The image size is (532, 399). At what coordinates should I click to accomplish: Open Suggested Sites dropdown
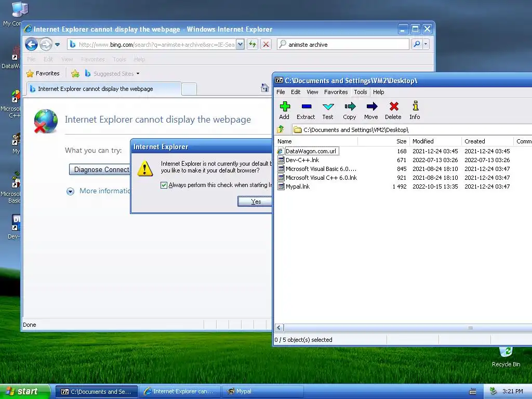click(x=138, y=74)
